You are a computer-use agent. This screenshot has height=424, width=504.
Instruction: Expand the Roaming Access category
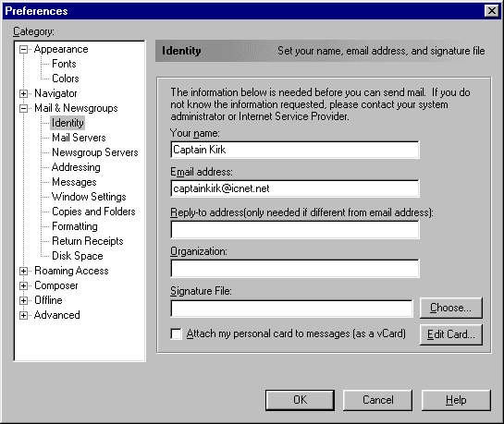(x=23, y=271)
